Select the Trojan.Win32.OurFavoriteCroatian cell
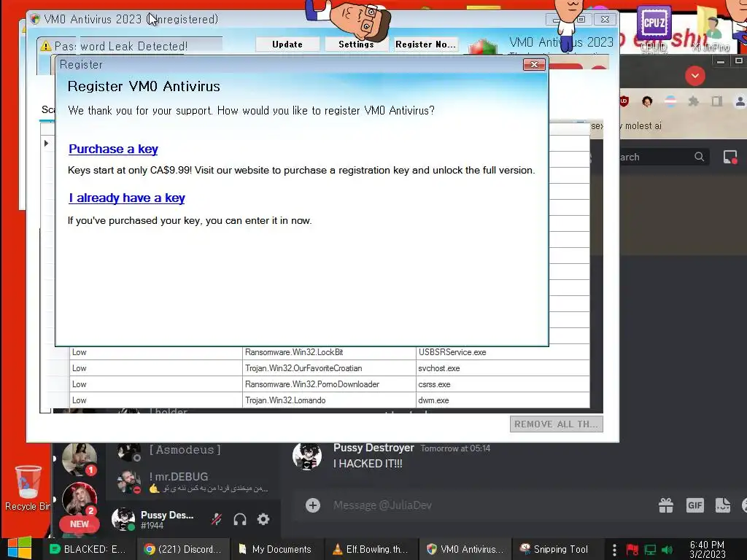Viewport: 747px width, 560px height. pyautogui.click(x=329, y=368)
